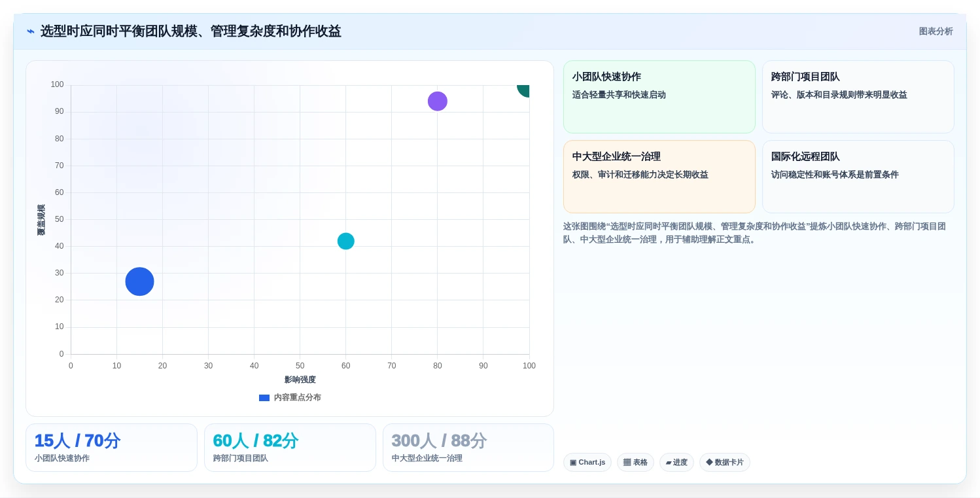Image resolution: width=980 pixels, height=498 pixels.
Task: Click the dark green bubble at chart corner
Action: pyautogui.click(x=524, y=90)
